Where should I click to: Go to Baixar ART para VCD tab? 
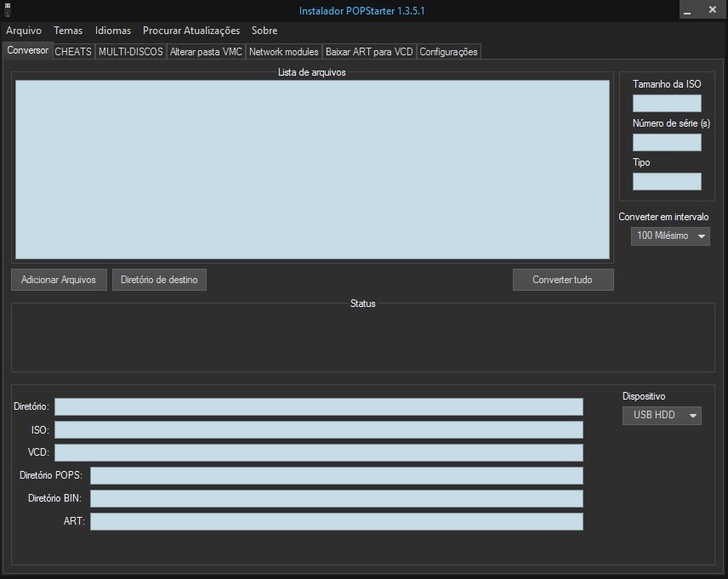point(369,52)
